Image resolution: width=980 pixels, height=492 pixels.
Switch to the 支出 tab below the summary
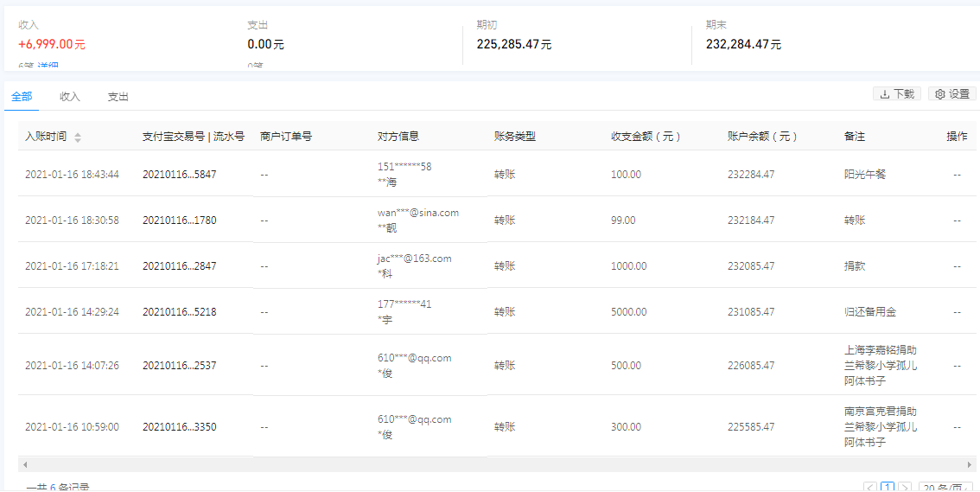(x=118, y=96)
